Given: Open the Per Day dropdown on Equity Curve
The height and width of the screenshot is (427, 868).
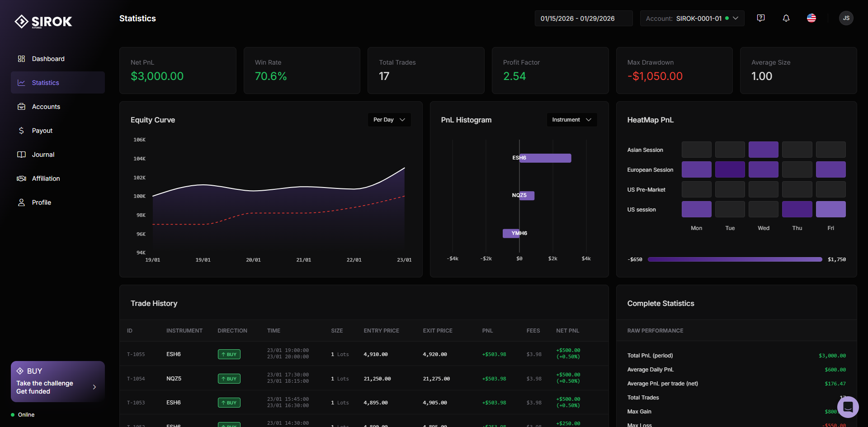Looking at the screenshot, I should click(388, 120).
